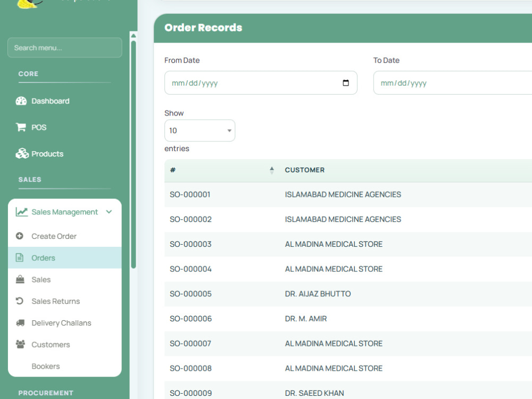532x399 pixels.
Task: Click the # column header
Action: pos(173,170)
